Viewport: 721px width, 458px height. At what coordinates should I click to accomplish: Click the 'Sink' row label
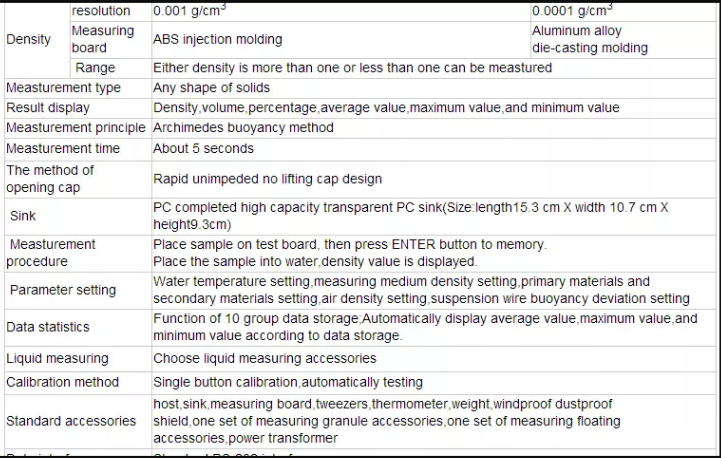(22, 216)
